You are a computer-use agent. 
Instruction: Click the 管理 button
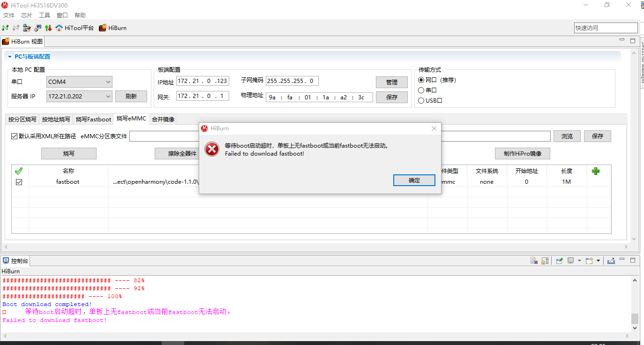tap(392, 82)
